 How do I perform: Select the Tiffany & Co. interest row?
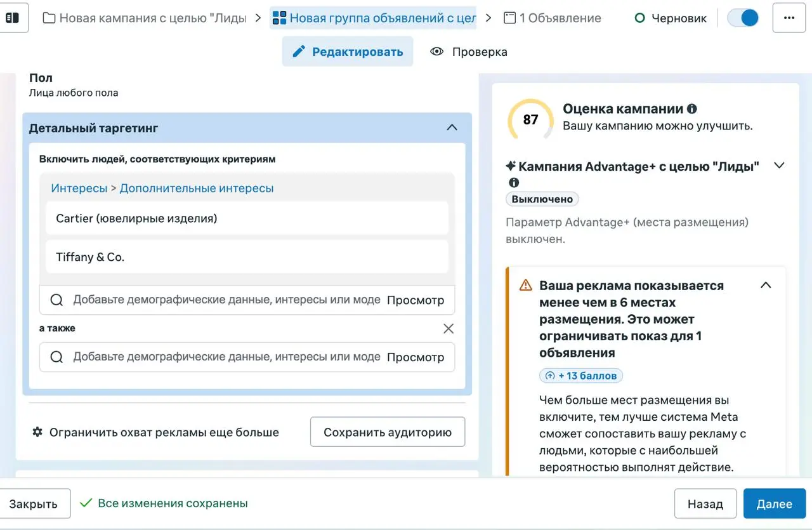click(247, 257)
